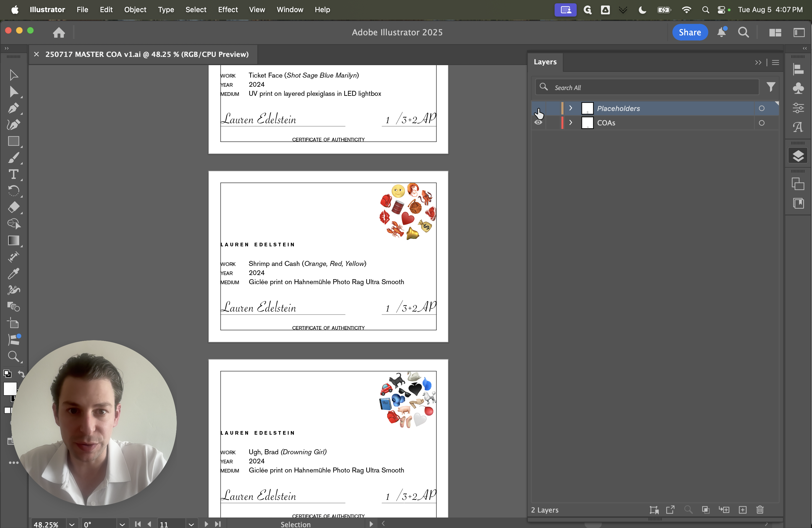The image size is (812, 528).
Task: Click Collect For Export icon in Layers
Action: [x=670, y=509]
